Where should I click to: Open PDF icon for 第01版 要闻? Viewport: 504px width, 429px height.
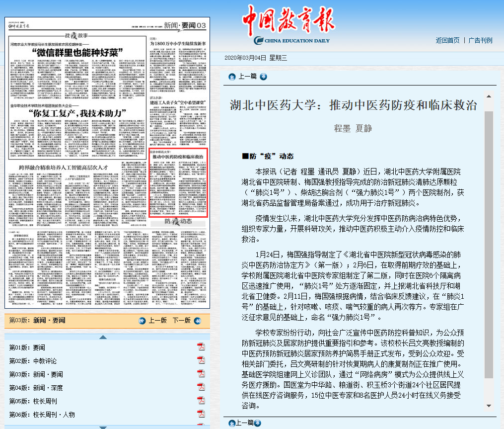201,346
